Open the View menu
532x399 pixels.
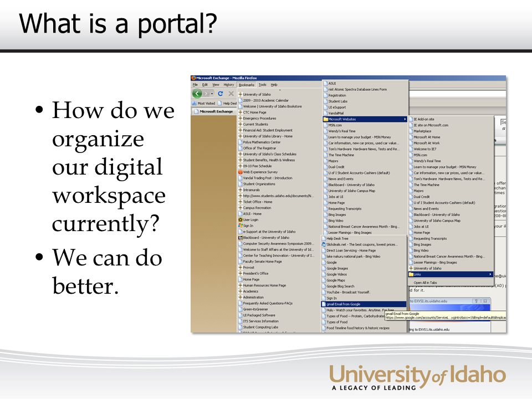(x=216, y=85)
